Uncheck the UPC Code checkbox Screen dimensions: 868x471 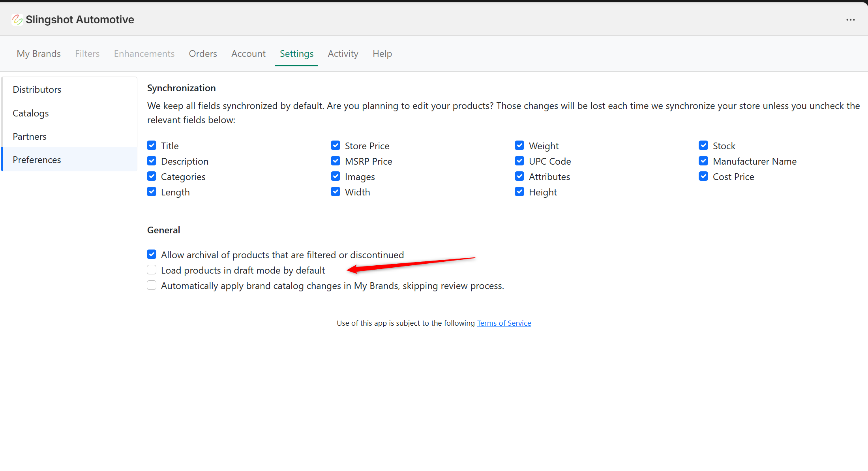click(519, 161)
